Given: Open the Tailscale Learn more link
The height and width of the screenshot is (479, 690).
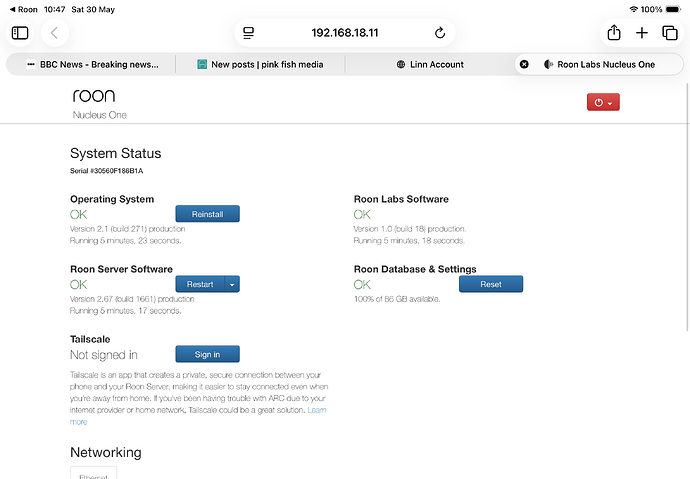Looking at the screenshot, I should tap(317, 410).
